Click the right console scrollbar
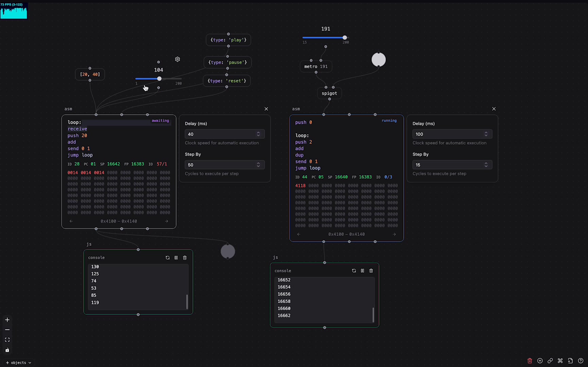 [373, 315]
